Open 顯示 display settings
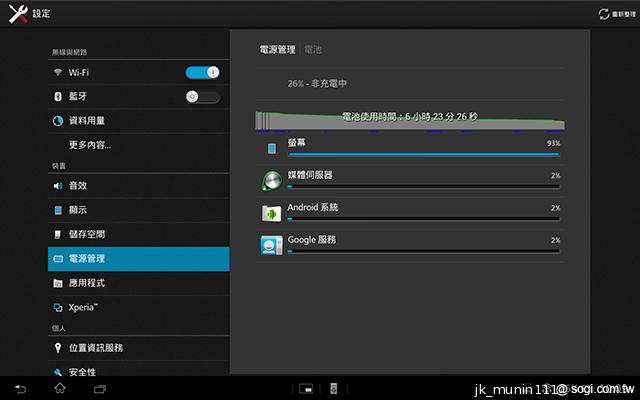The width and height of the screenshot is (640, 400). point(139,210)
